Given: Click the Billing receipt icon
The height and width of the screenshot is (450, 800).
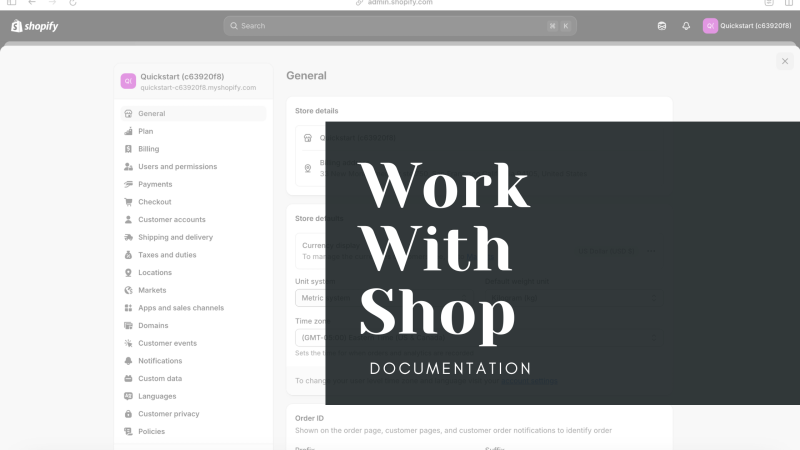Looking at the screenshot, I should pos(128,149).
